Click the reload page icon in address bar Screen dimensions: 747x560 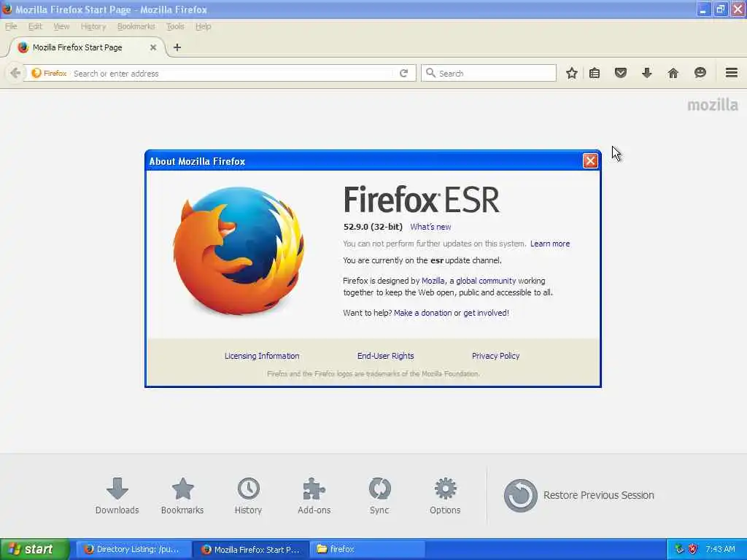pyautogui.click(x=404, y=73)
